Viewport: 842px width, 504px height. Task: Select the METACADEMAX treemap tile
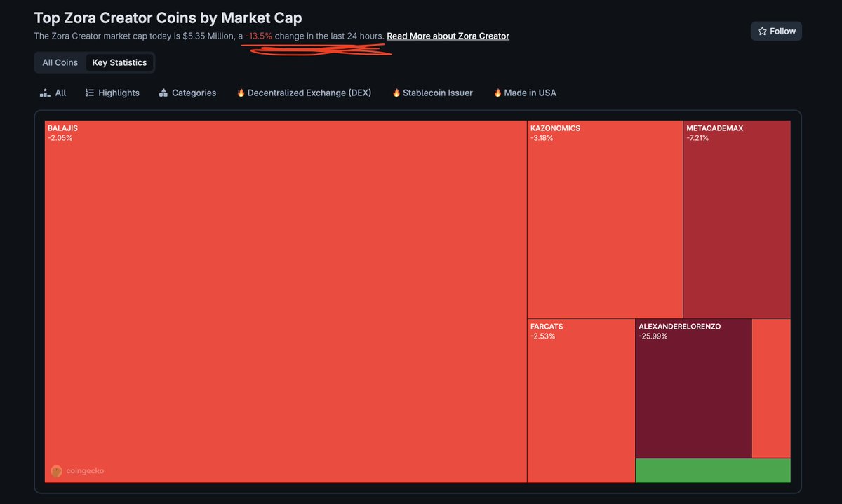(x=737, y=219)
